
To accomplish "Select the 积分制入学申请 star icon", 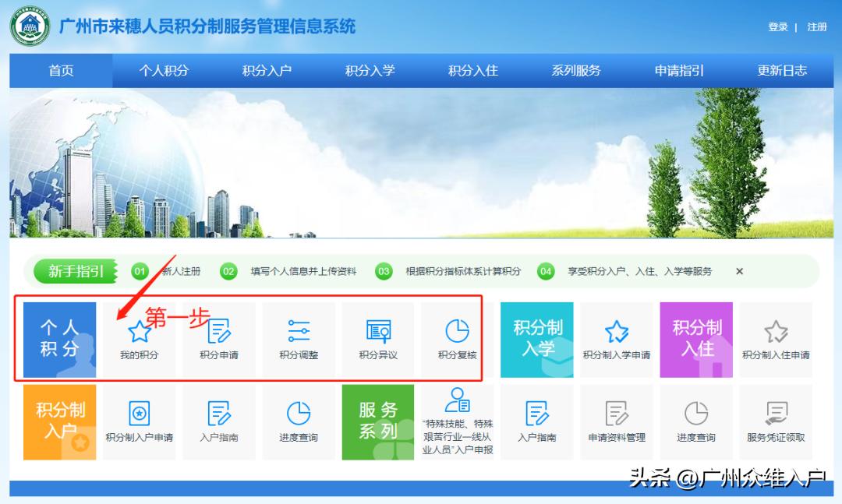I will (x=617, y=331).
